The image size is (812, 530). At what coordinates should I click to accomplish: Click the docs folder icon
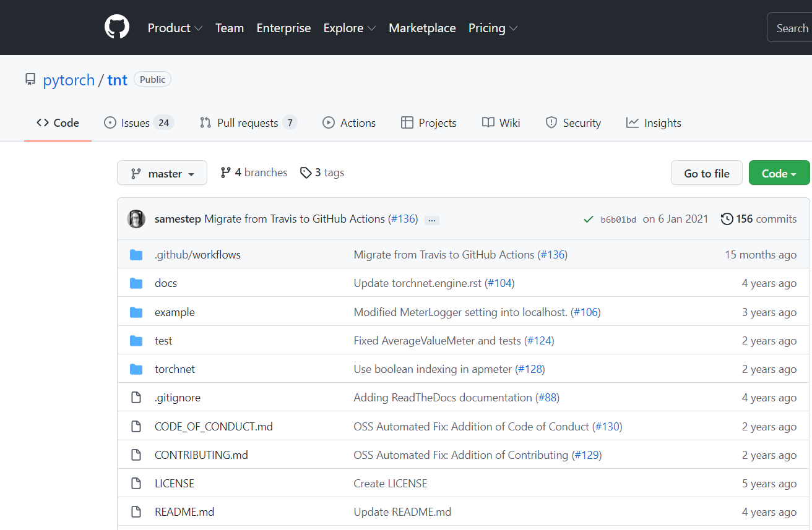136,283
